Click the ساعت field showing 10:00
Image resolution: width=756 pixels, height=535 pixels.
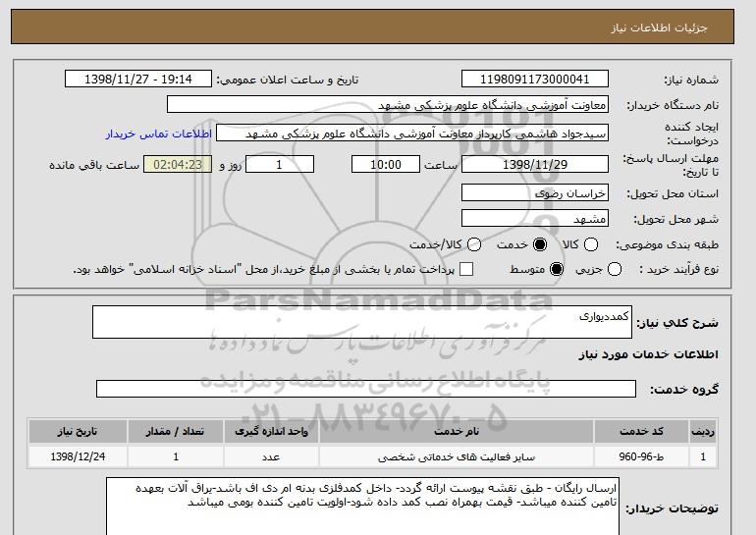coord(386,164)
